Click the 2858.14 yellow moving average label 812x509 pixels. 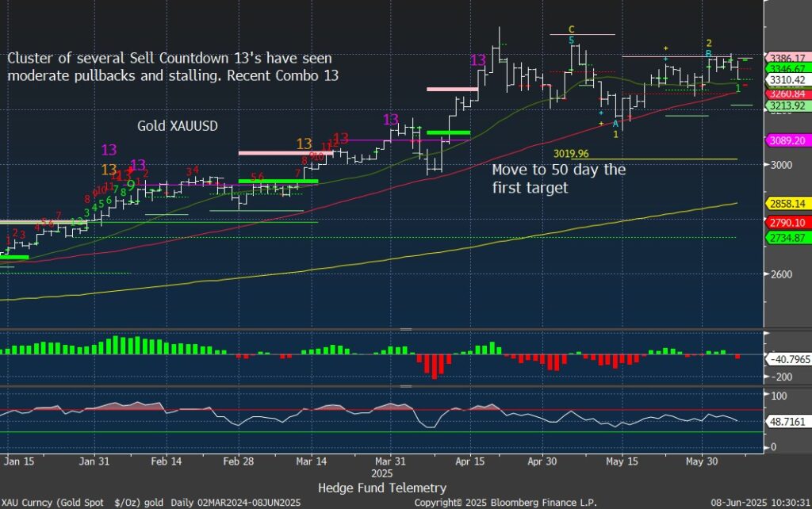coord(787,204)
